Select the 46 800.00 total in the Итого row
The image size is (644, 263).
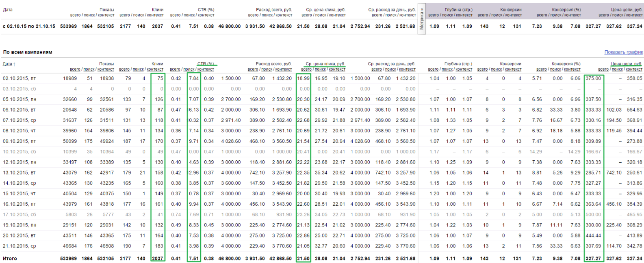tap(230, 259)
